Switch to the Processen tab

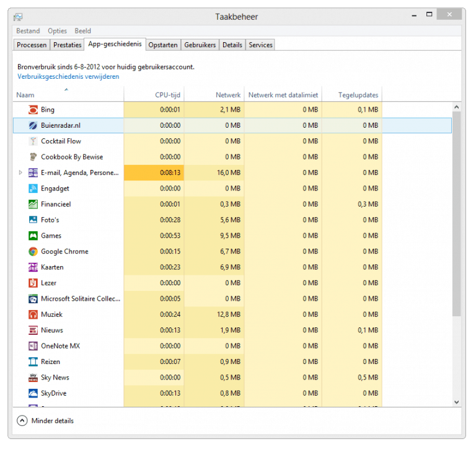[32, 45]
